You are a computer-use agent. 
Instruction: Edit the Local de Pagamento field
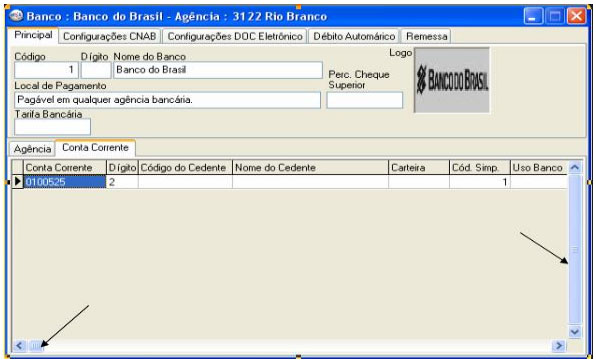click(168, 100)
